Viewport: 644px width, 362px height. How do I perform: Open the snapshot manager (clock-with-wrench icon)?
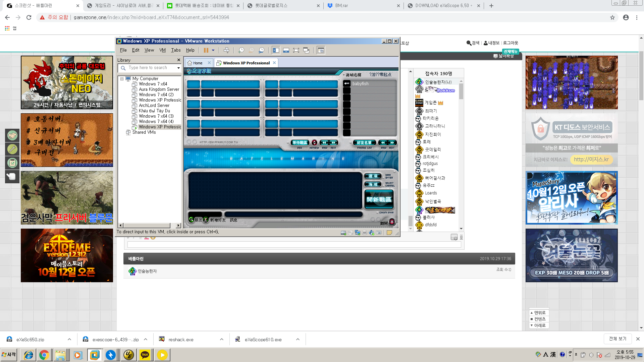point(261,50)
